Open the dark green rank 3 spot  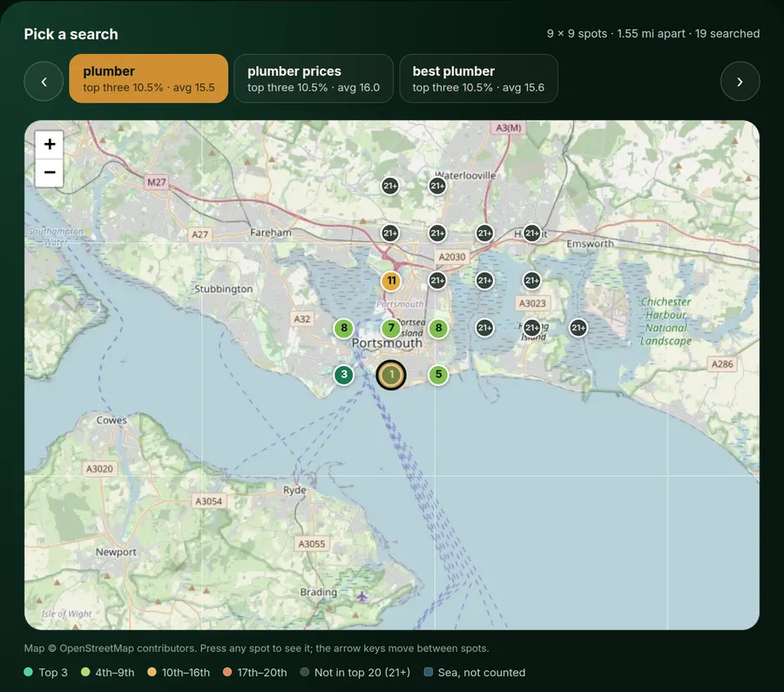(343, 374)
